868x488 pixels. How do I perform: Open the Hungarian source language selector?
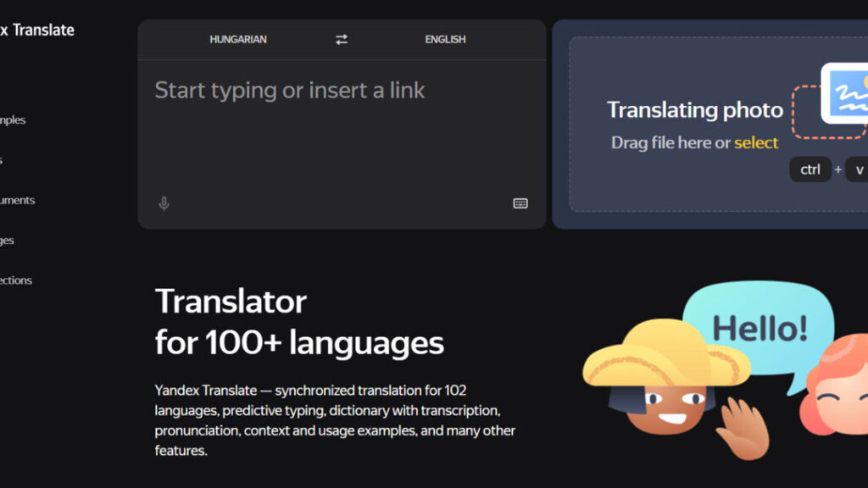pos(238,39)
